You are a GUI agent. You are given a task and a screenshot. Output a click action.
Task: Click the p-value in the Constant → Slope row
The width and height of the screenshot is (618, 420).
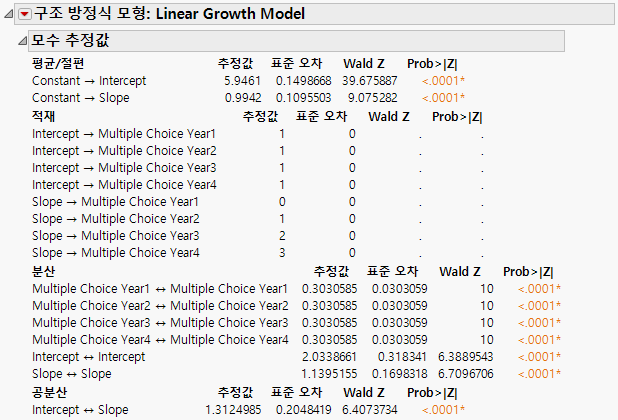coord(443,98)
